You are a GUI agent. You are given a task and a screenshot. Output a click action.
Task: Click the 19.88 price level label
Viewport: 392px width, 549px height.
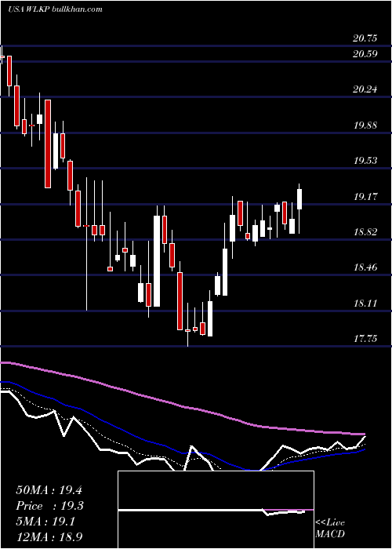[x=365, y=125]
